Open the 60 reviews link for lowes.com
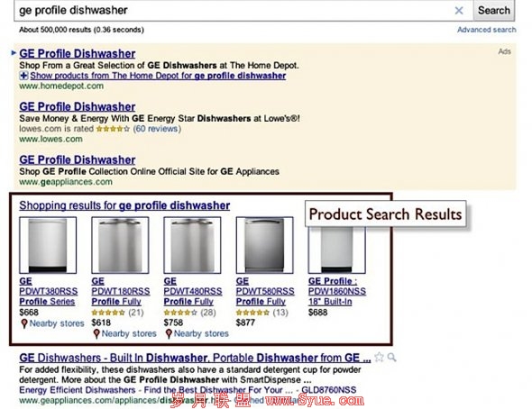This screenshot has height=409, width=532. (157, 129)
